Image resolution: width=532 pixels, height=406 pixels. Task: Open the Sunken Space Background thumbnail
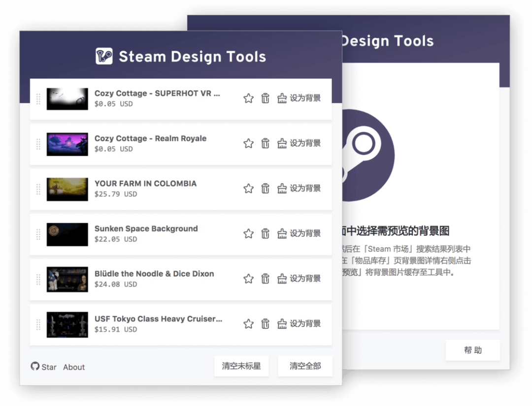pos(67,234)
